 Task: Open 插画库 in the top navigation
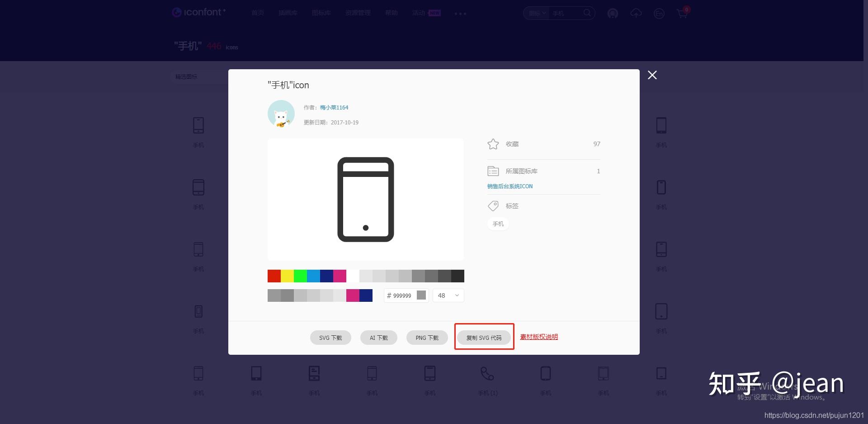tap(288, 13)
